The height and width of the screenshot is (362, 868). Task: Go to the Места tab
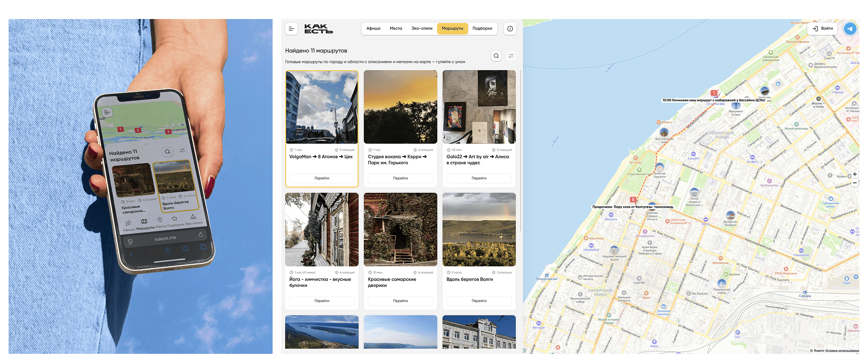click(396, 29)
